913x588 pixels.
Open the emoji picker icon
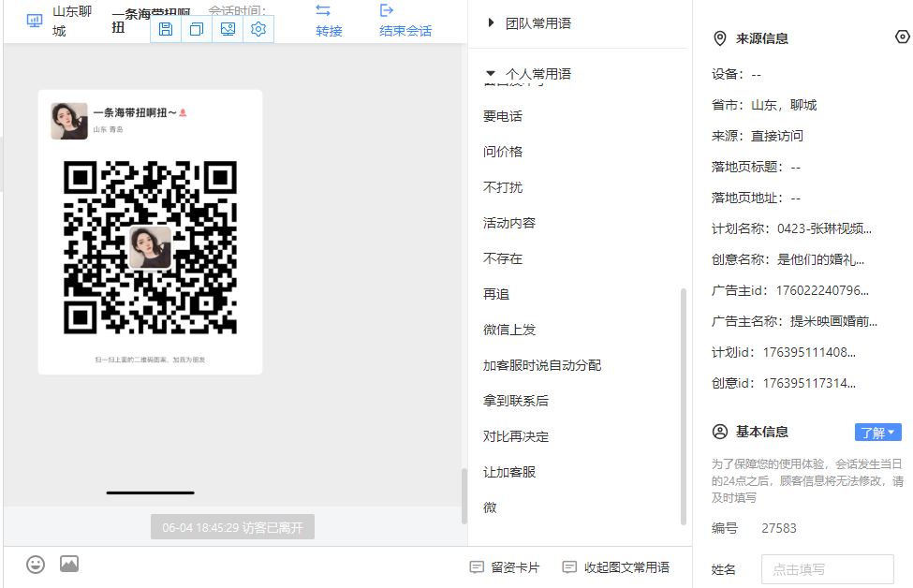(x=36, y=565)
